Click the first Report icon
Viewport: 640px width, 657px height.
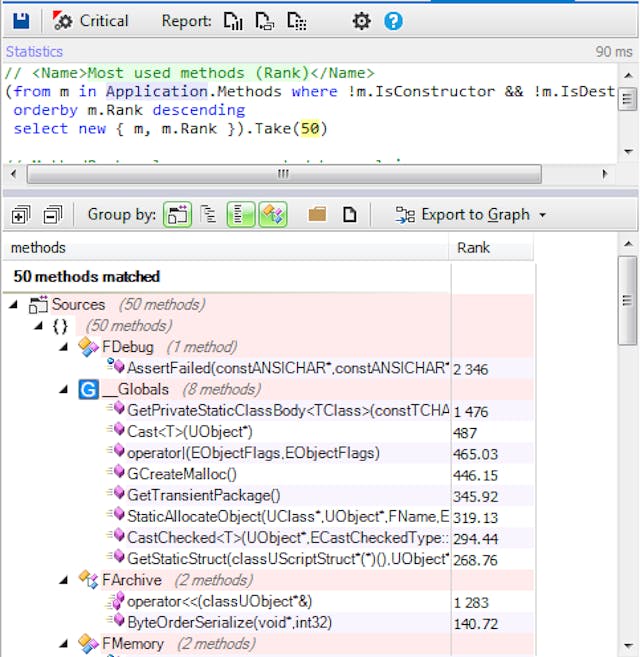tap(233, 21)
